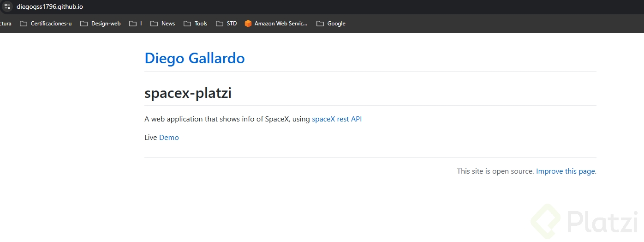The image size is (644, 242).
Task: Open the Certificaciones-u bookmark label
Action: coord(51,24)
